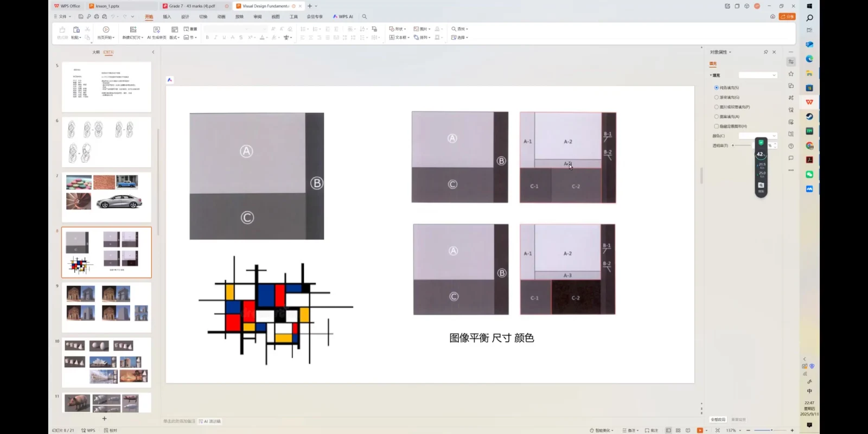Viewport: 868px width, 434px height.
Task: Click the new slide icon
Action: coord(133,29)
